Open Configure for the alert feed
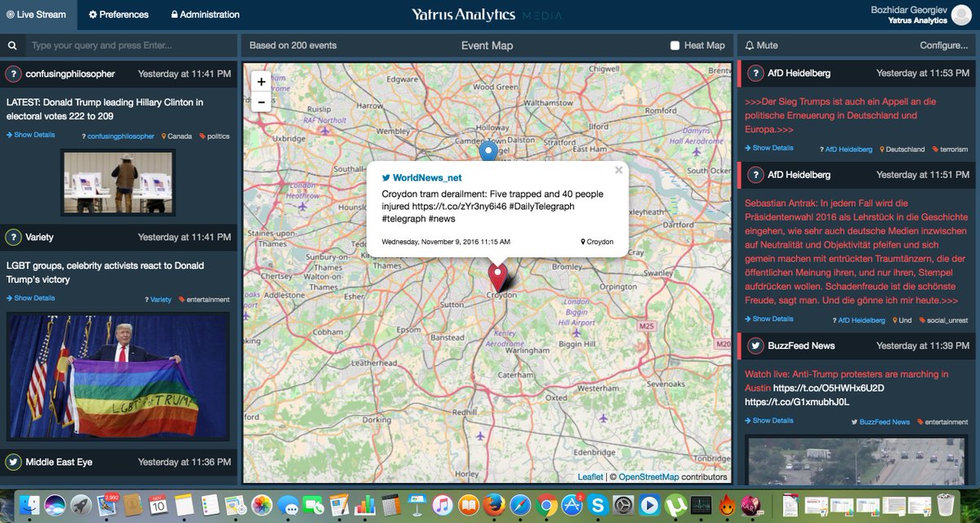Viewport: 980px width, 523px height. (943, 46)
